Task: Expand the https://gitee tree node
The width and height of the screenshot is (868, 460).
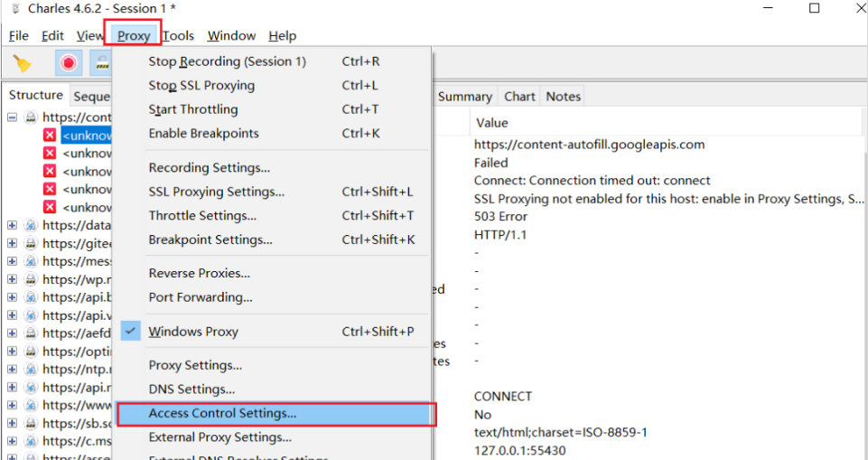Action: tap(12, 243)
